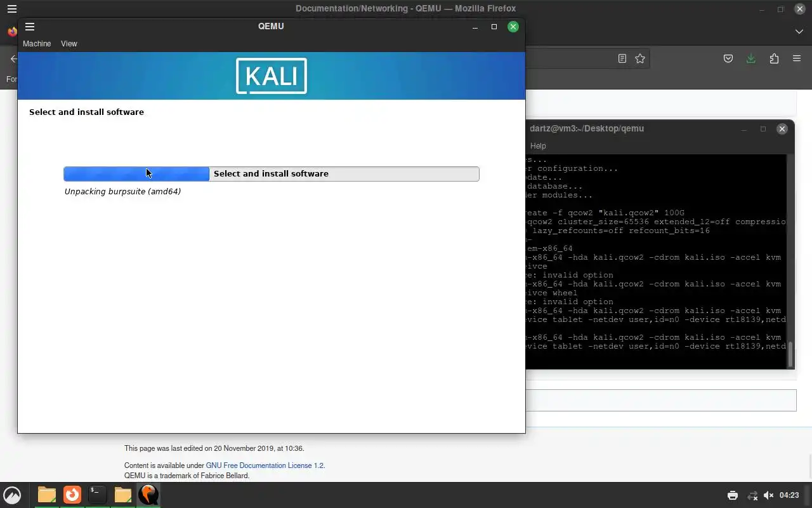Click the 'Unpacking burpsuite (amd64)' status text
Image resolution: width=812 pixels, height=508 pixels.
[122, 192]
